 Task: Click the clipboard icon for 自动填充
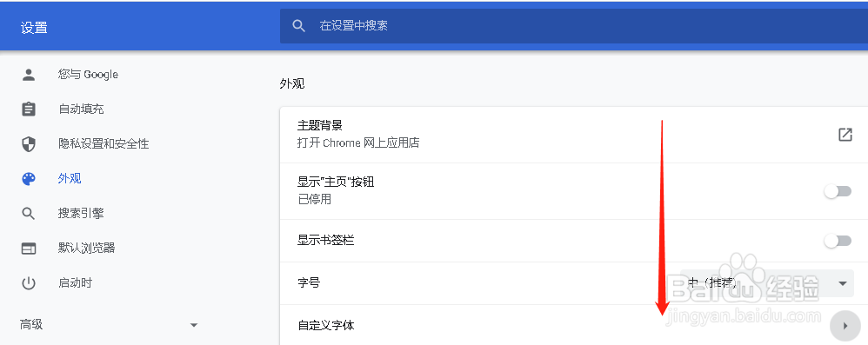click(x=28, y=109)
